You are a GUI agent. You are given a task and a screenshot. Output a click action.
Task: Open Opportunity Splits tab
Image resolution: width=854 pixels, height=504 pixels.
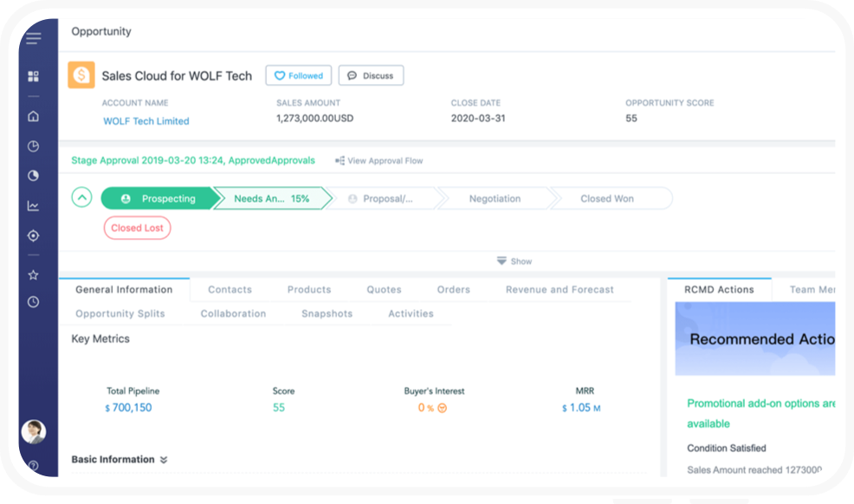[120, 313]
